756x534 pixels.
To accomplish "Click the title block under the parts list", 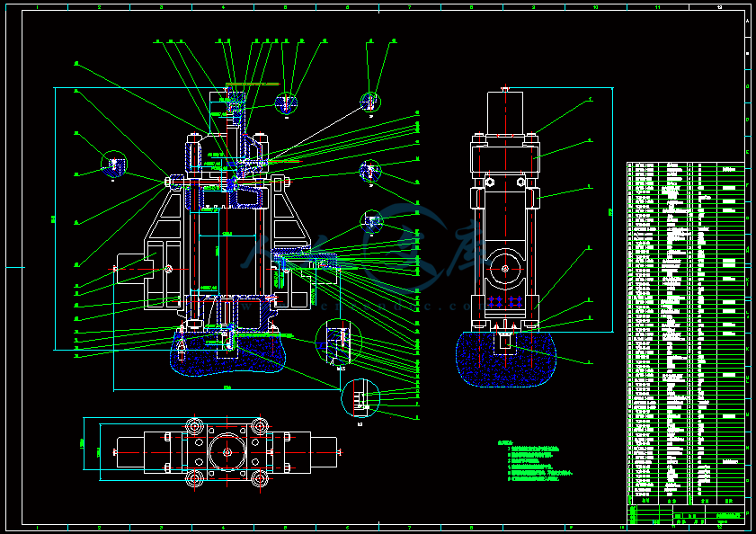I will 686,514.
